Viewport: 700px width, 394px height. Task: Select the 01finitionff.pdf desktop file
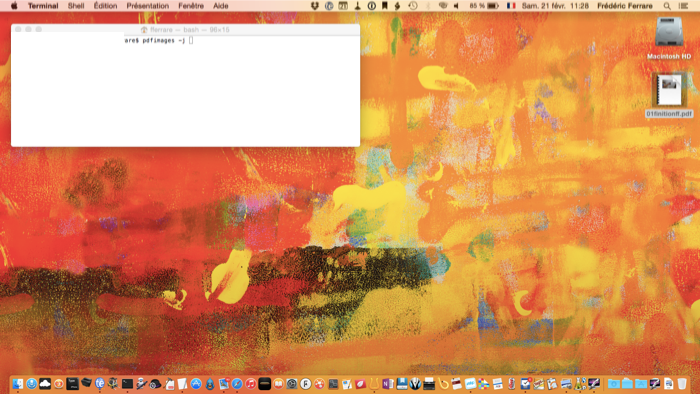[669, 95]
